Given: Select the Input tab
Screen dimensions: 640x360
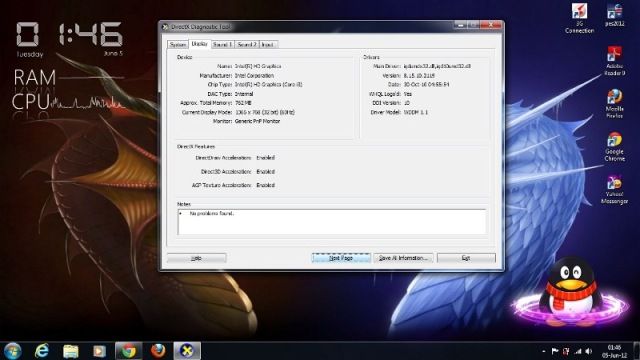Looking at the screenshot, I should 268,44.
